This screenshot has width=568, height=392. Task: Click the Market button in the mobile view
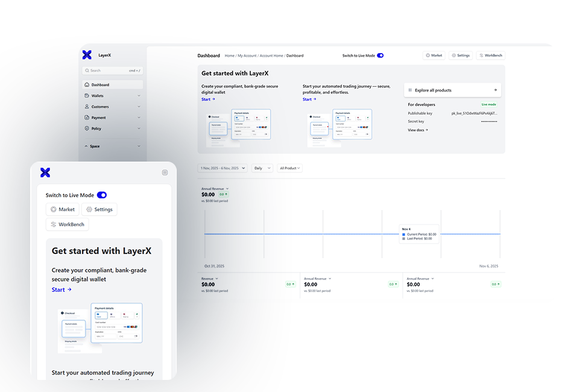pos(63,209)
